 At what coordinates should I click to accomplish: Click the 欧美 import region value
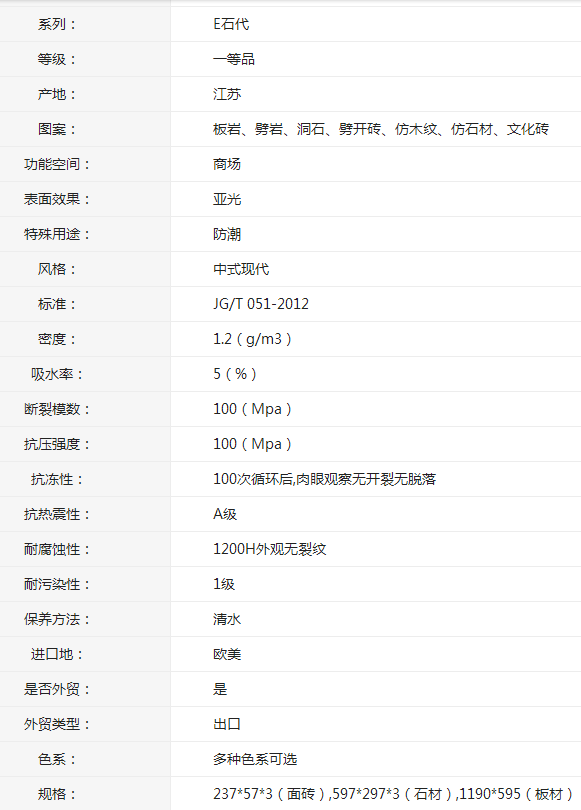click(x=227, y=654)
